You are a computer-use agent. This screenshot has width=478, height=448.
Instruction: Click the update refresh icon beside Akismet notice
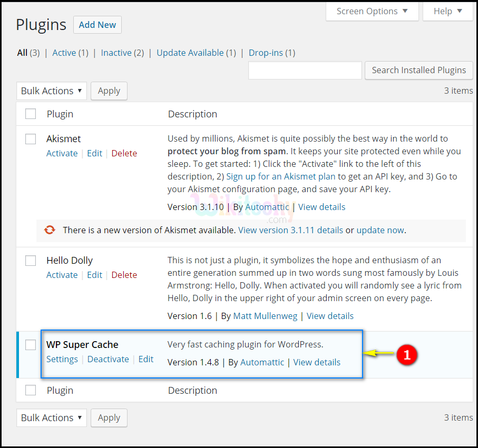50,230
